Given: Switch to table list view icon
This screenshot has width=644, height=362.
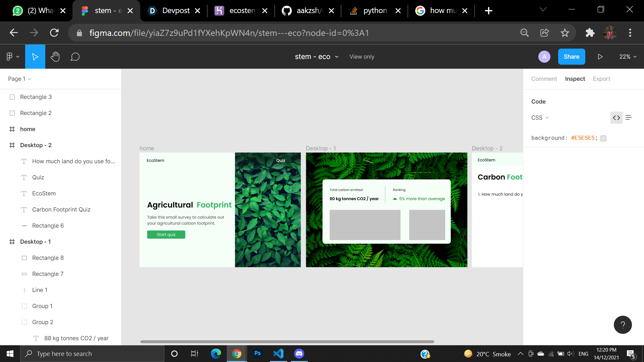Looking at the screenshot, I should click(629, 118).
